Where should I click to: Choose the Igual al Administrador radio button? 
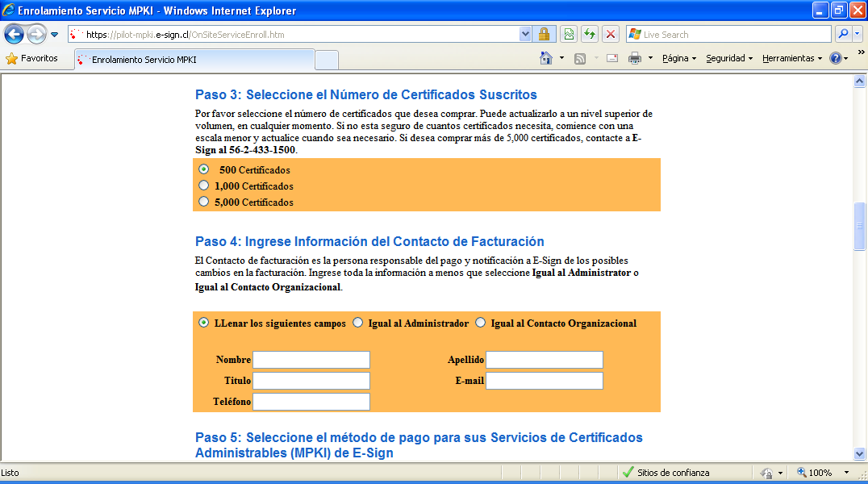[358, 323]
